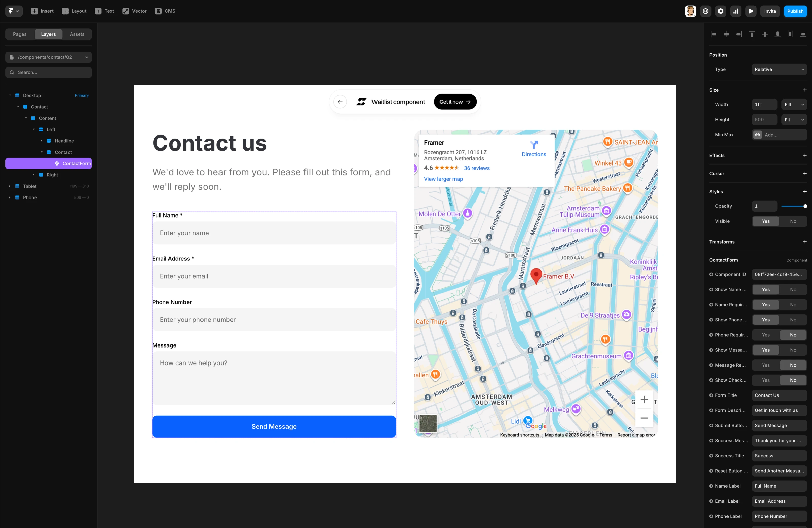
Task: Open the Position Type dropdown
Action: [779, 69]
